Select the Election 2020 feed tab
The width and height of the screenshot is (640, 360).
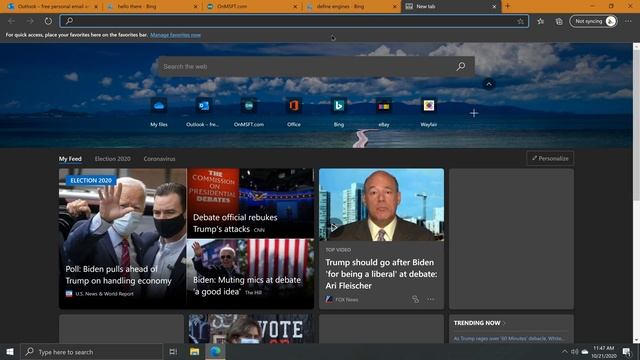tap(113, 159)
